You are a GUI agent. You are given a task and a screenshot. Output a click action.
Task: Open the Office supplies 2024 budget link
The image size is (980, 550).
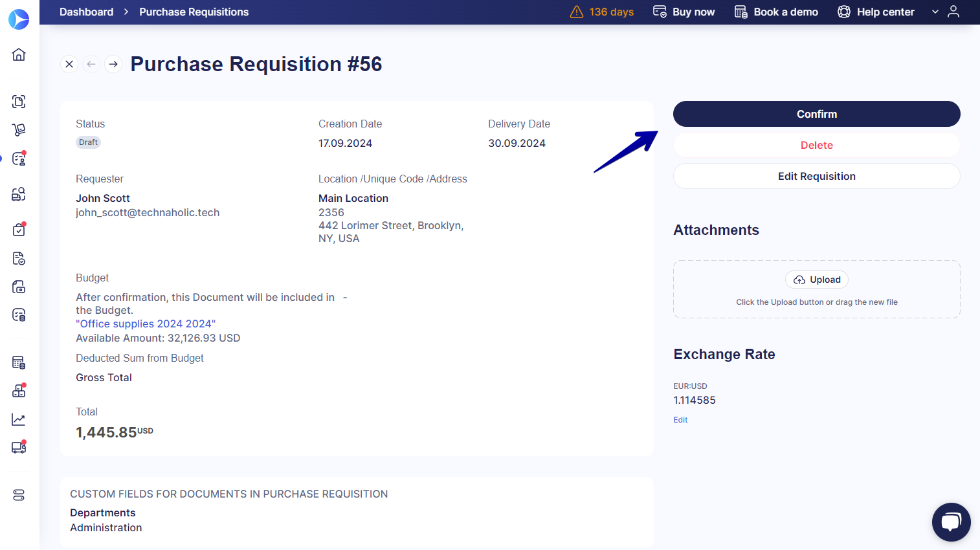[x=145, y=324]
